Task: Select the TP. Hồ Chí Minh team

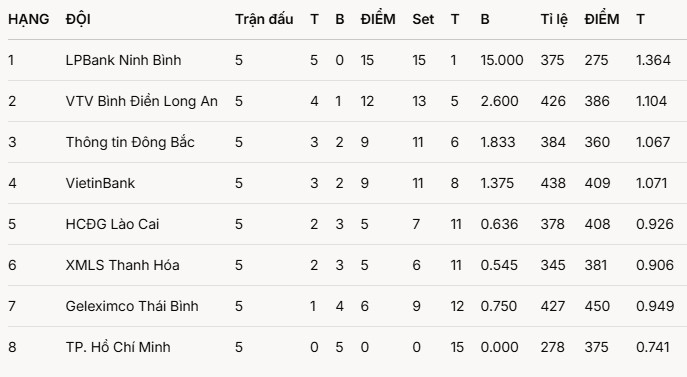Action: [x=118, y=347]
